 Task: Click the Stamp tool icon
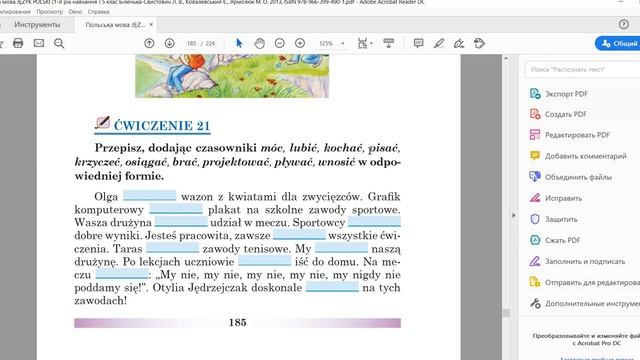[480, 43]
